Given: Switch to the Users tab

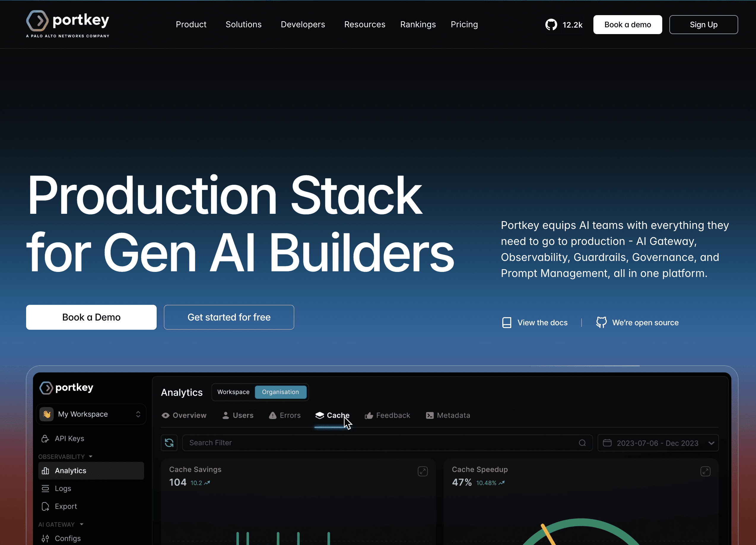Looking at the screenshot, I should 238,415.
